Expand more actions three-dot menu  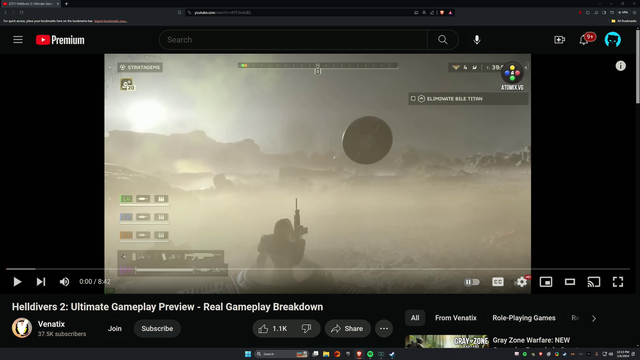(x=384, y=329)
